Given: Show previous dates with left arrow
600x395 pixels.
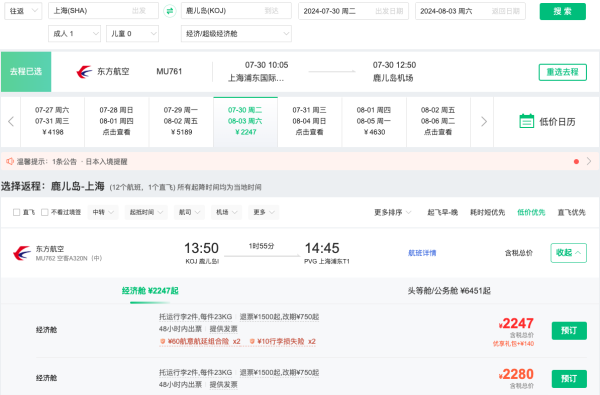Looking at the screenshot, I should (x=11, y=121).
